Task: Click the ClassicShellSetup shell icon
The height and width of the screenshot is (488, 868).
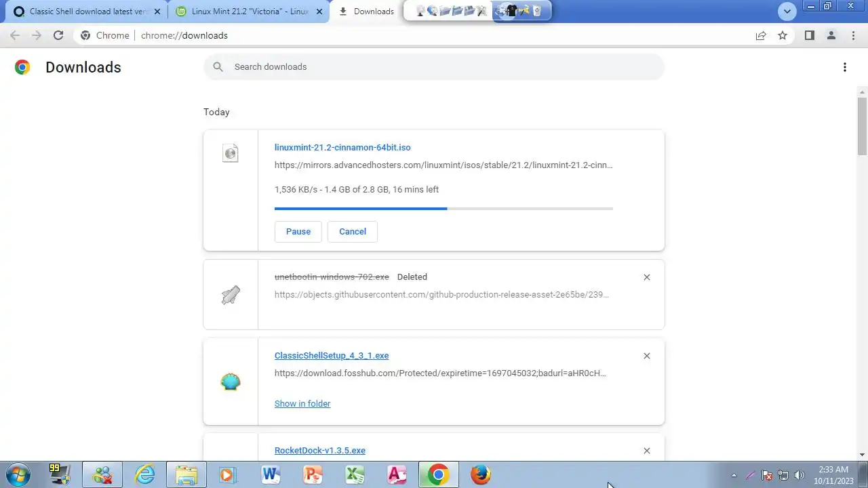Action: 231,382
